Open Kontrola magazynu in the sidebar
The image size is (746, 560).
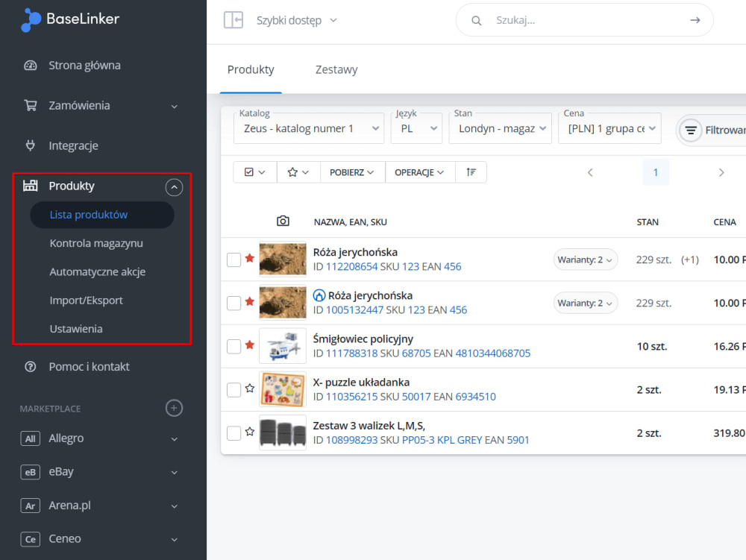pos(96,243)
